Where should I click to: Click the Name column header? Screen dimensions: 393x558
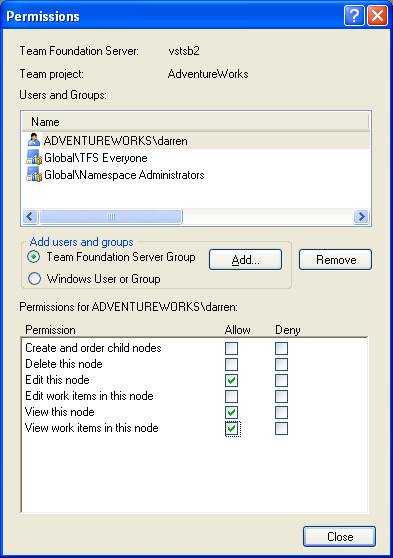(x=196, y=122)
